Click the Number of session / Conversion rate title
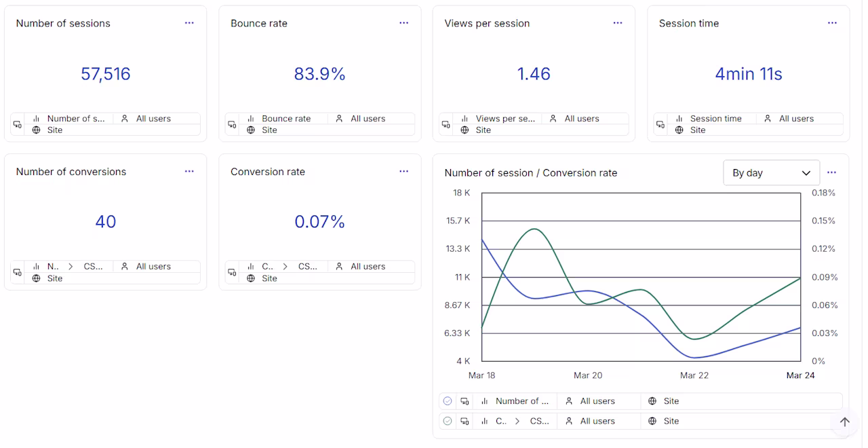This screenshot has height=448, width=868. click(x=531, y=173)
